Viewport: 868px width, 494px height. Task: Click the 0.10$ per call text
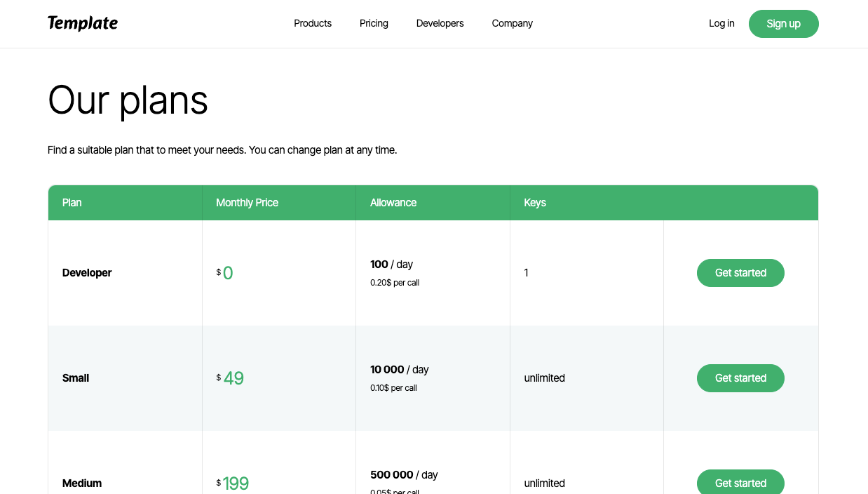click(x=393, y=388)
